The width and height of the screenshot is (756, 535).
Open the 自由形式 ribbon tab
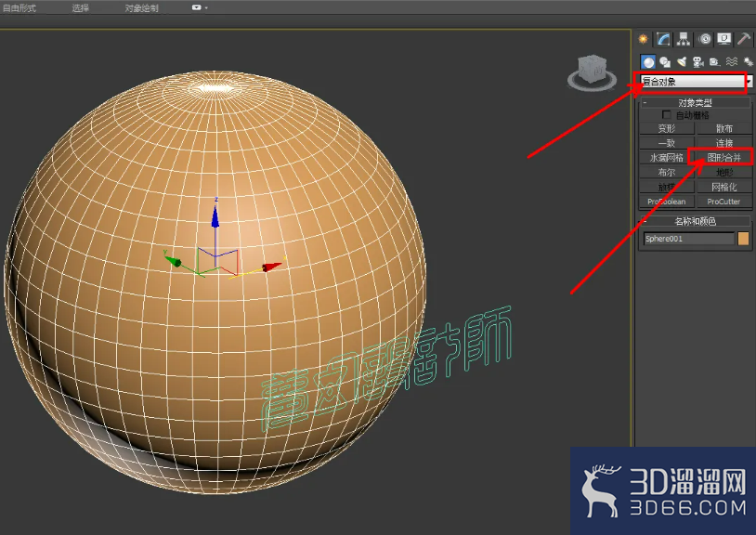coord(20,8)
